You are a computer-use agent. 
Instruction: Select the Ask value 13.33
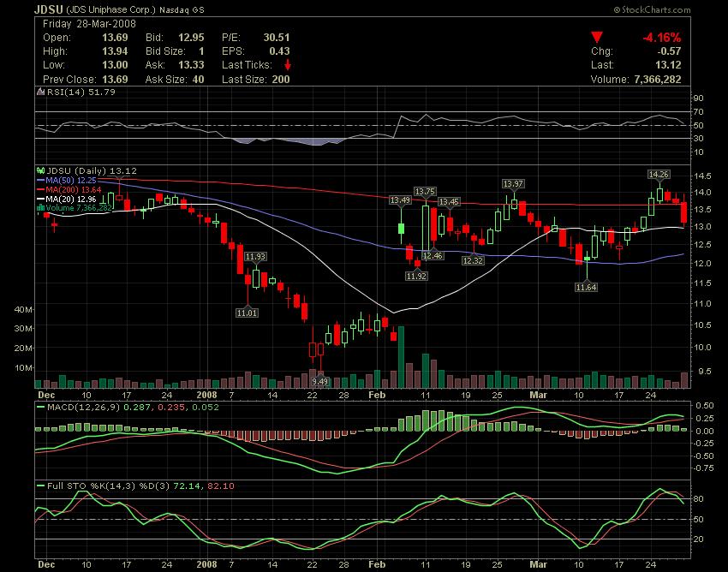point(191,64)
